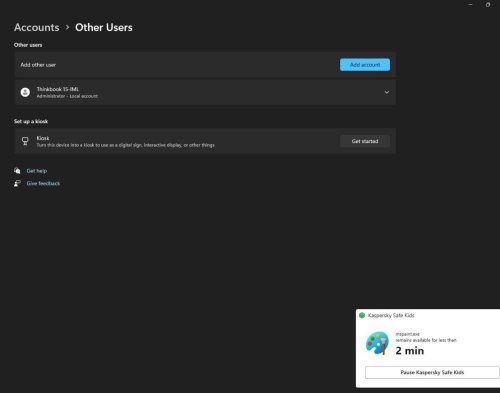Screen dimensions: 500x393
Task: Click the Add account button
Action: click(x=365, y=65)
